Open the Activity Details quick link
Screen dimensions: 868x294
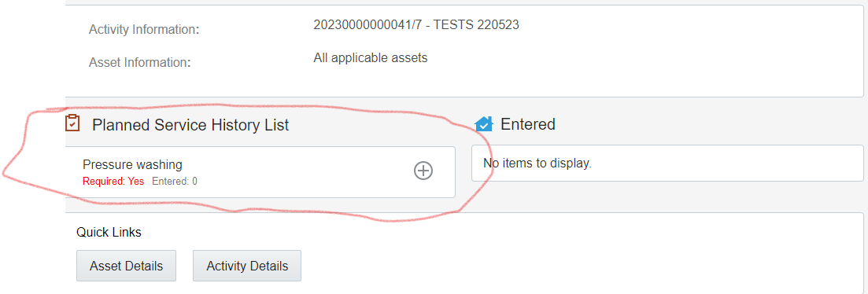point(247,266)
